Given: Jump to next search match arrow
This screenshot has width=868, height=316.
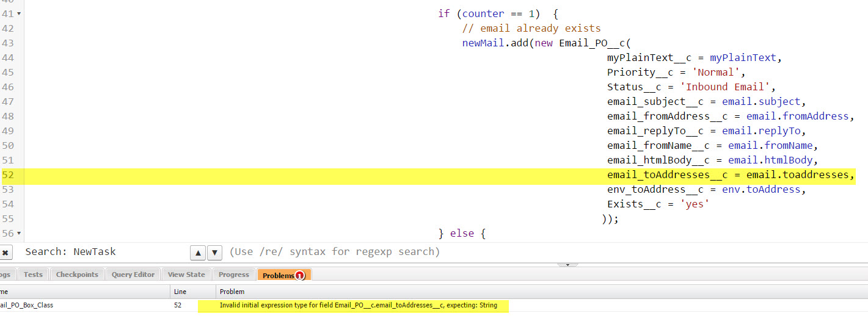Looking at the screenshot, I should (214, 252).
